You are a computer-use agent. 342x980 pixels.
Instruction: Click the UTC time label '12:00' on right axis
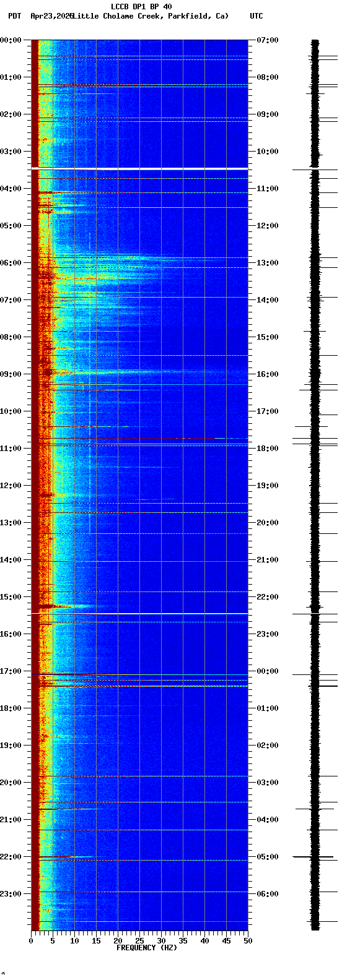coord(268,226)
